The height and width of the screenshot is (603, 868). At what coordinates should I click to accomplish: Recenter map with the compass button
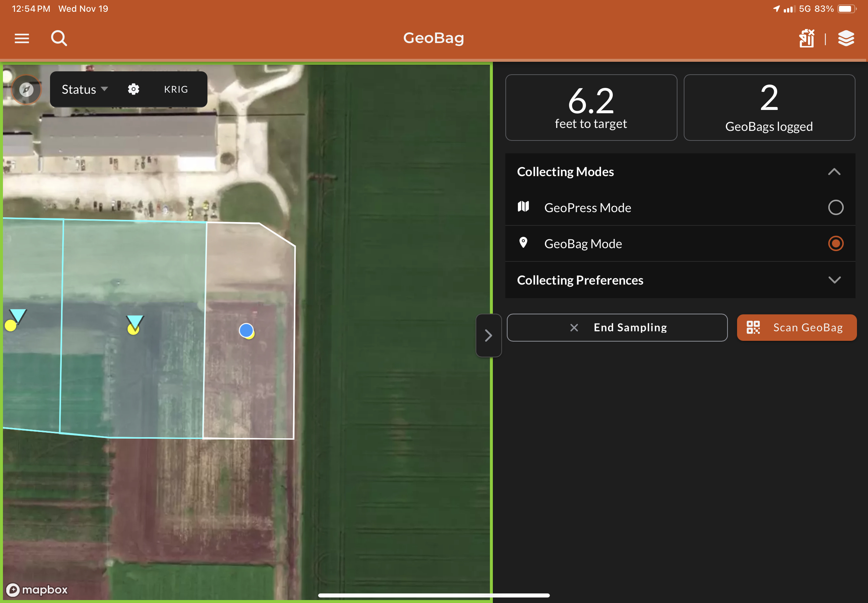pyautogui.click(x=26, y=90)
